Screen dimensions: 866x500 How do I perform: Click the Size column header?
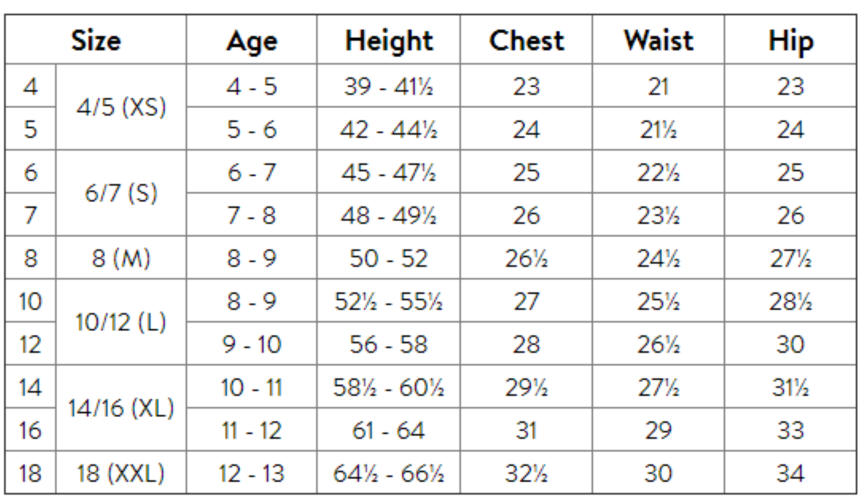coord(96,41)
